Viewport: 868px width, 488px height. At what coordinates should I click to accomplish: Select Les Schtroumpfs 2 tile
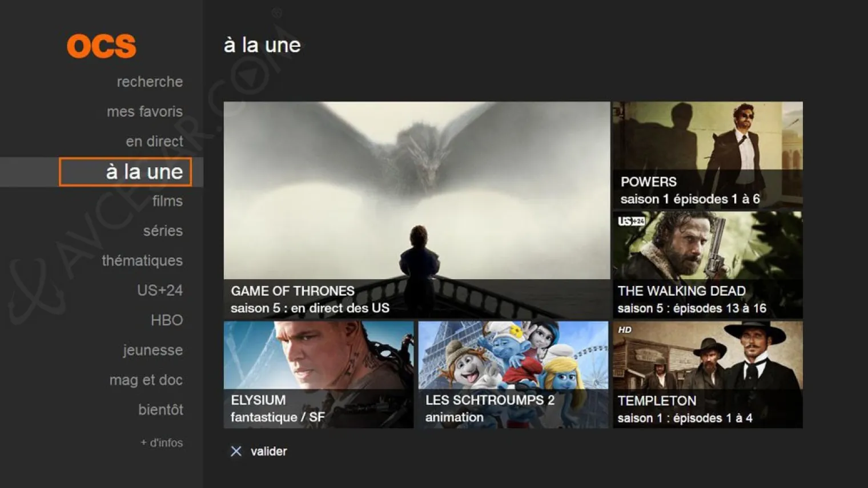click(x=513, y=374)
